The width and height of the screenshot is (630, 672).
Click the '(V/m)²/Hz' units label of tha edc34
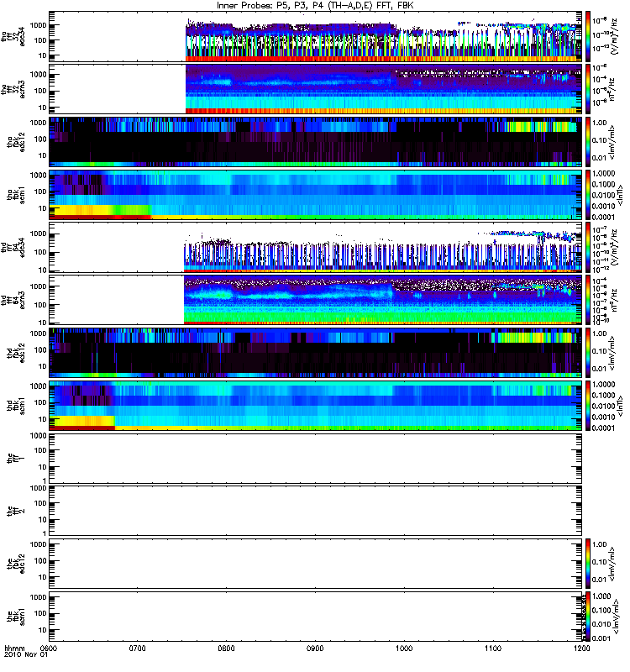click(x=614, y=36)
